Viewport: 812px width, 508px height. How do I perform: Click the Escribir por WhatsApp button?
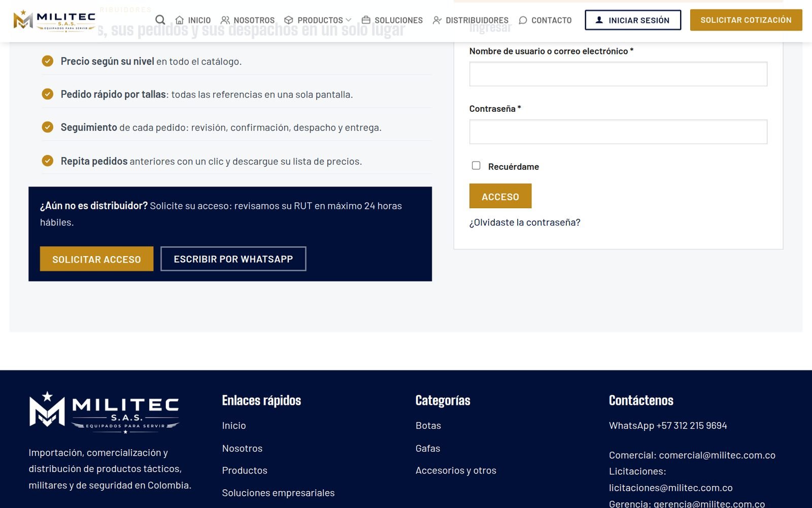233,259
